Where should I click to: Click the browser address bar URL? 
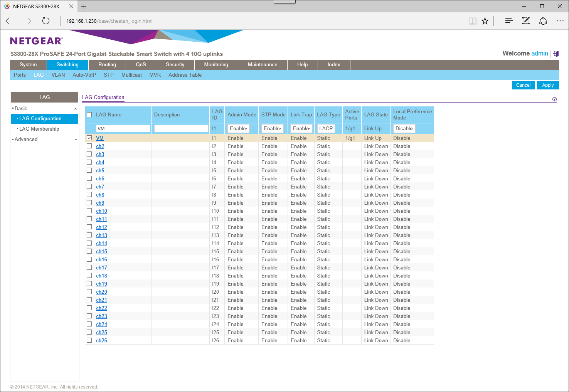[109, 21]
